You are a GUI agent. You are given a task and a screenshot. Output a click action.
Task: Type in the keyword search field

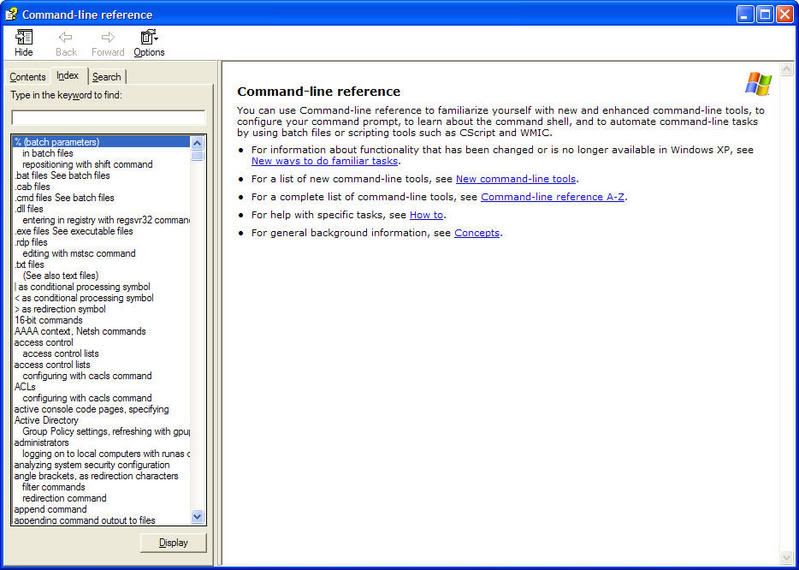tap(108, 117)
